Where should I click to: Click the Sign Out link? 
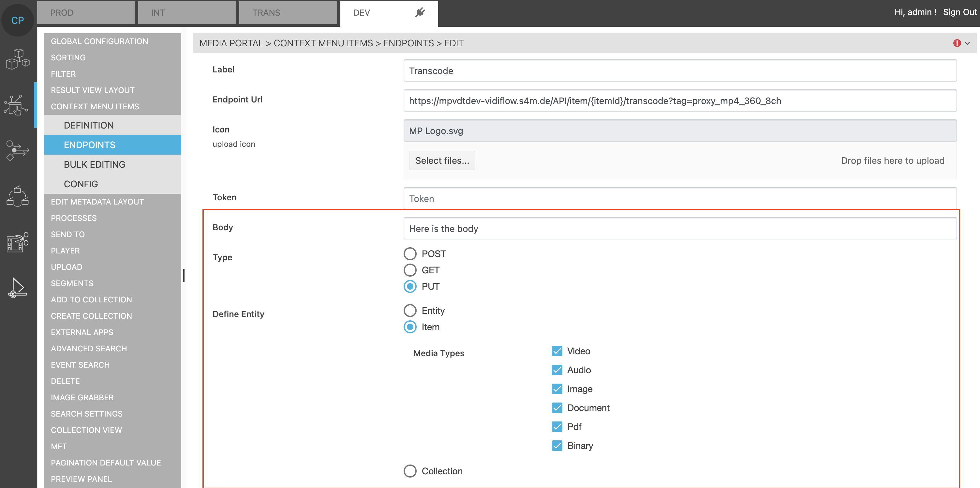[x=959, y=12]
